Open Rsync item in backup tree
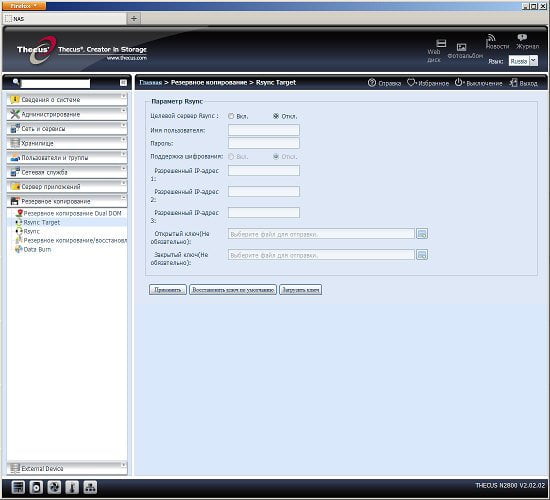This screenshot has width=550, height=500. coord(32,232)
